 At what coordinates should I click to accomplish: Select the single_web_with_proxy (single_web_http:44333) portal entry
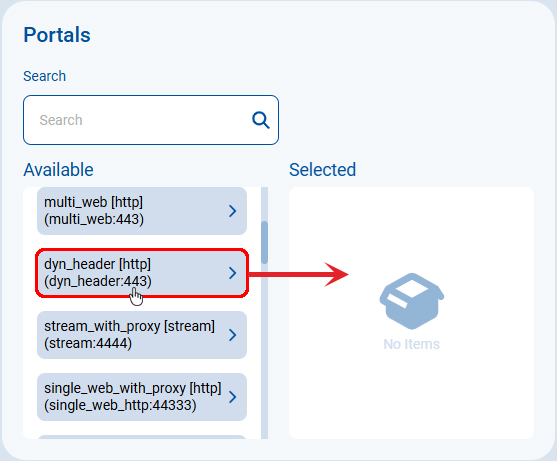[x=142, y=397]
